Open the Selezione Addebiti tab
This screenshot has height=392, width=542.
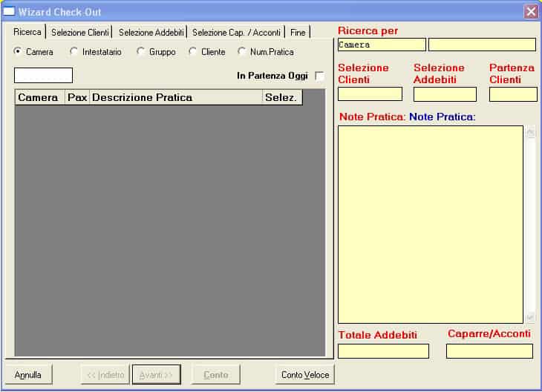[151, 32]
